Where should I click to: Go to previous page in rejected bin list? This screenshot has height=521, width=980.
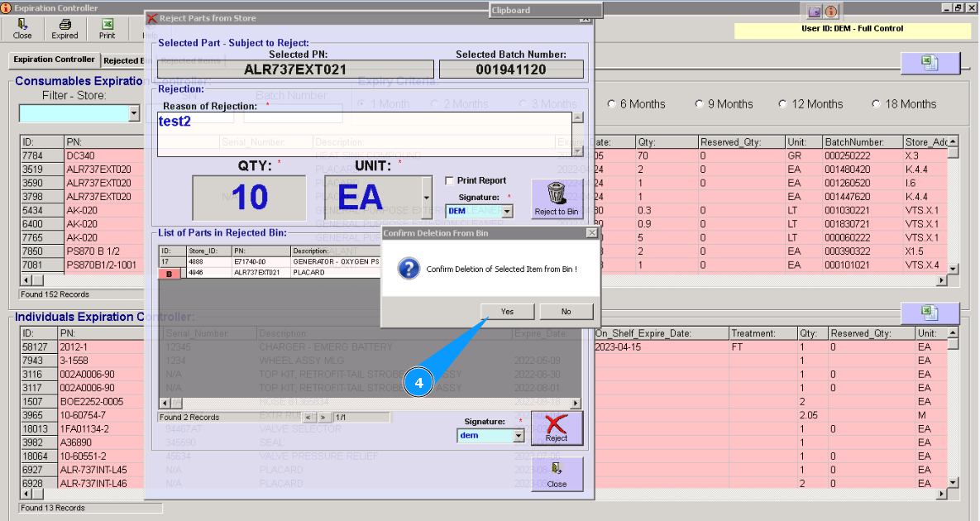coord(308,417)
